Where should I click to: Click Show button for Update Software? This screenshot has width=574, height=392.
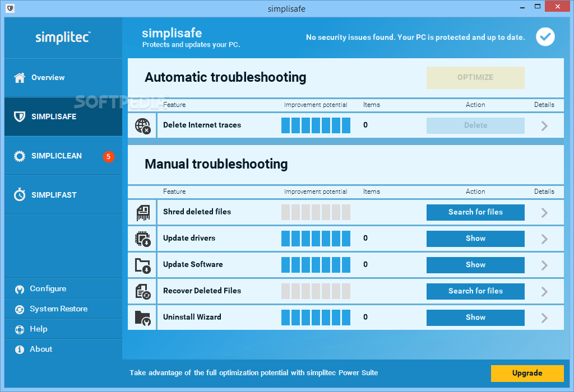(x=475, y=265)
